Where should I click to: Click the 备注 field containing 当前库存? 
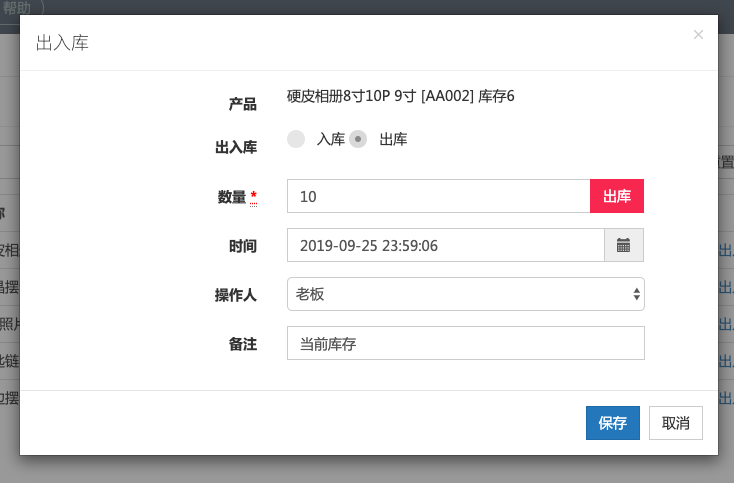[465, 343]
